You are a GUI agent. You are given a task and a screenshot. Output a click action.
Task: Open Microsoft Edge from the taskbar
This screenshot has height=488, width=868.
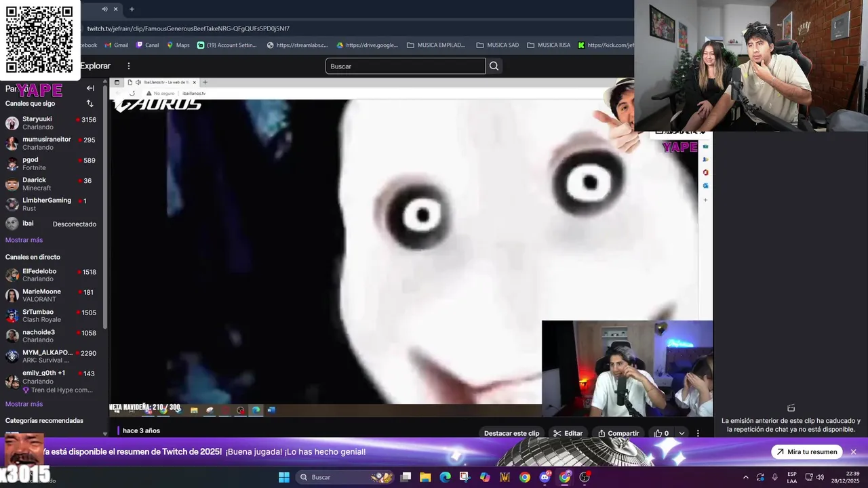tap(445, 477)
